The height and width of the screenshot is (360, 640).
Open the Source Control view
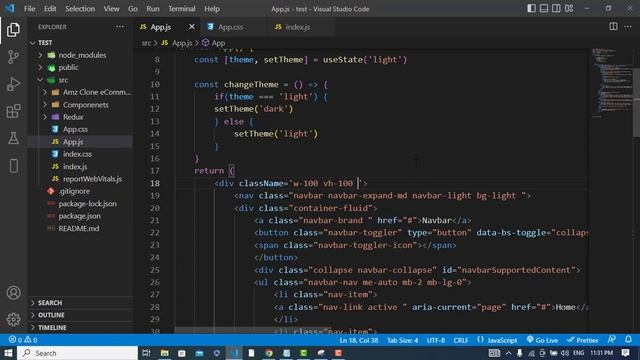click(13, 57)
